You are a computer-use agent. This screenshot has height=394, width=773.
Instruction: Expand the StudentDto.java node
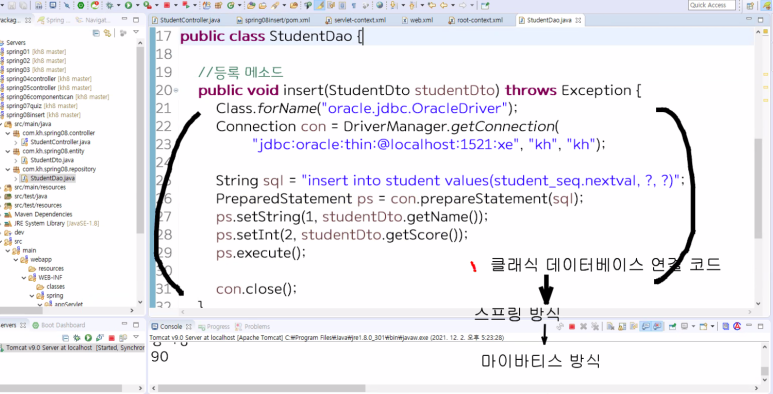pos(16,160)
